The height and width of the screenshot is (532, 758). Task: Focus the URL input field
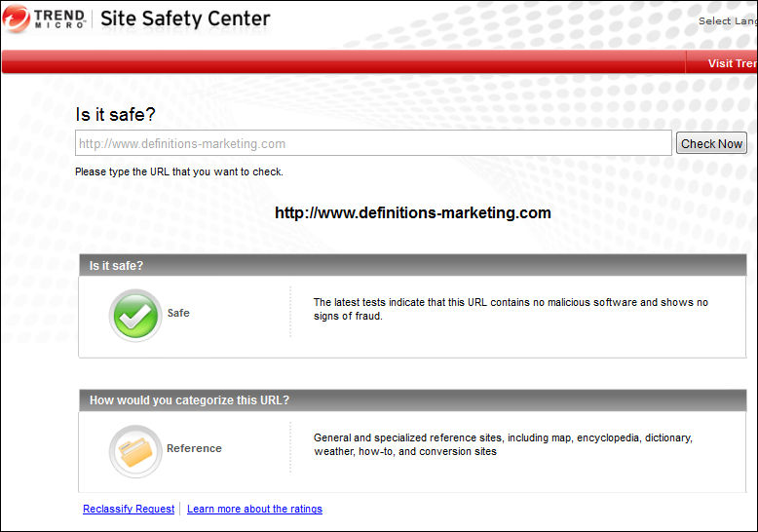click(x=373, y=143)
